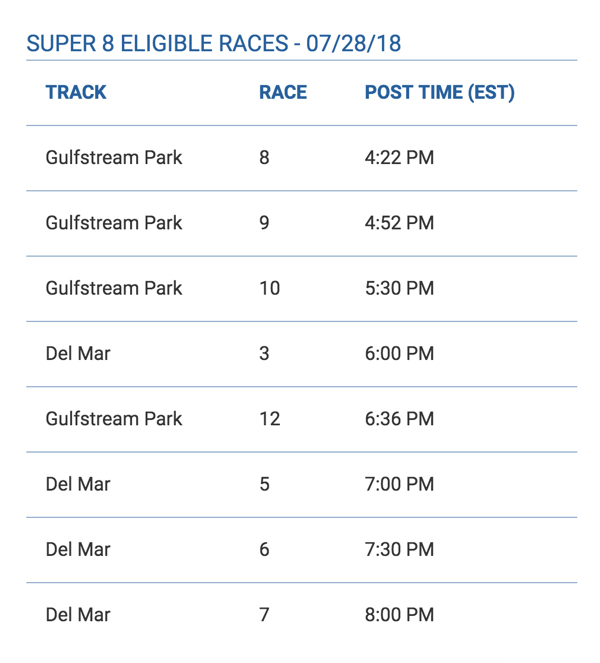Click Del Mar in the race 7 row
This screenshot has height=663, width=600.
78,614
